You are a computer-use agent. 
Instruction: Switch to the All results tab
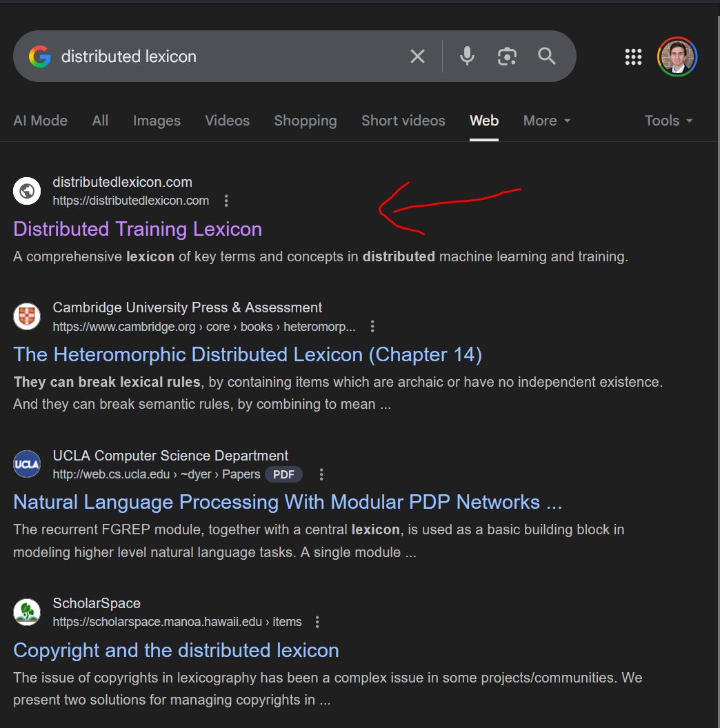point(100,121)
